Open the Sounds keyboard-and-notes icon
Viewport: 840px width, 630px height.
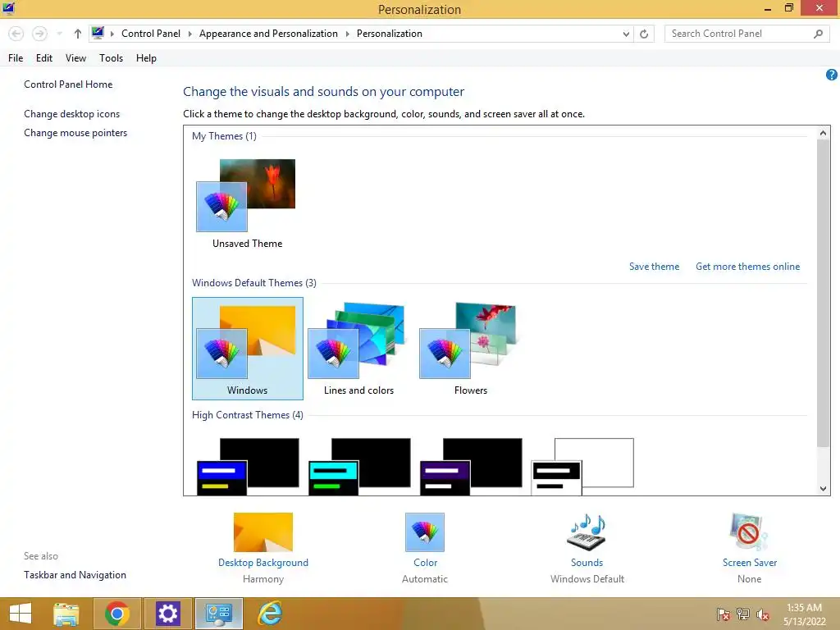[587, 532]
